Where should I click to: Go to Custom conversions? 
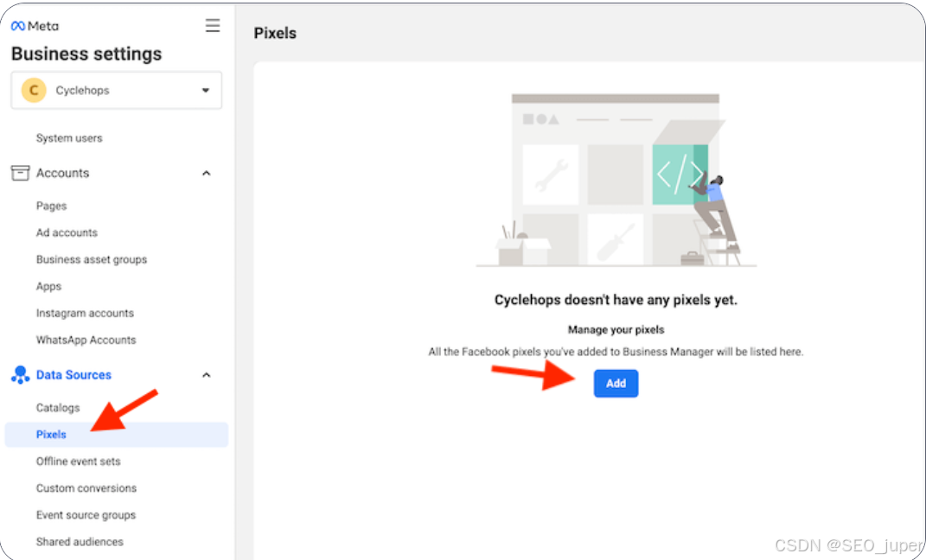click(x=86, y=488)
